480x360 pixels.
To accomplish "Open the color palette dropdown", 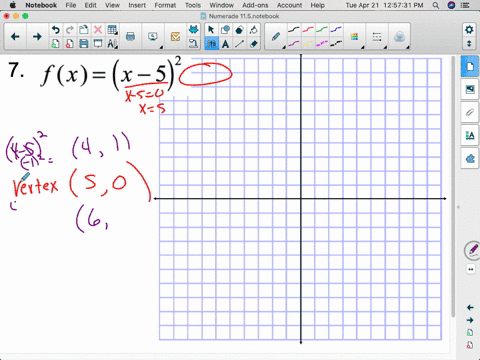I will [355, 37].
